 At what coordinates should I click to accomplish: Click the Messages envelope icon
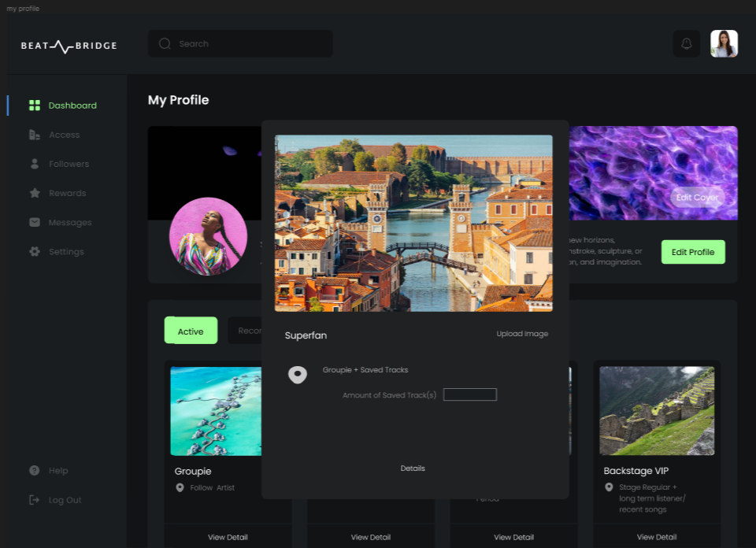[x=34, y=222]
